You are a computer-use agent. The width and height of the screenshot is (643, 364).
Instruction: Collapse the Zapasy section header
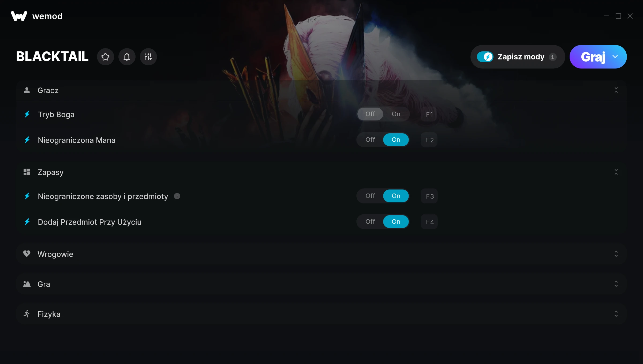[616, 172]
